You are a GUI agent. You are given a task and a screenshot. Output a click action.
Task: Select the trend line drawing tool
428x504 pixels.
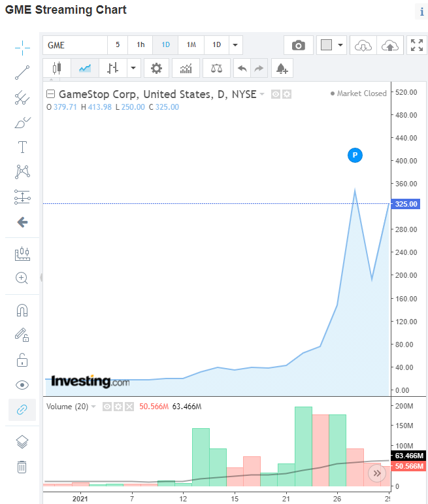point(22,73)
